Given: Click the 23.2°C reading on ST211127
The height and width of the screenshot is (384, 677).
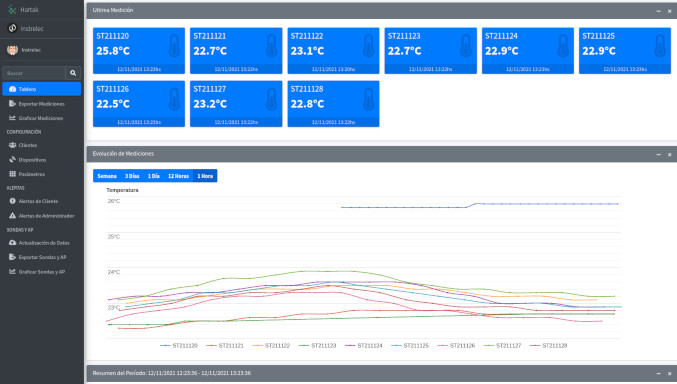Looking at the screenshot, I should [x=210, y=104].
